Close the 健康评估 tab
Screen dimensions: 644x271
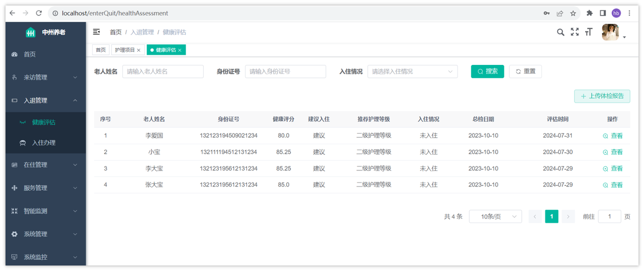[180, 50]
